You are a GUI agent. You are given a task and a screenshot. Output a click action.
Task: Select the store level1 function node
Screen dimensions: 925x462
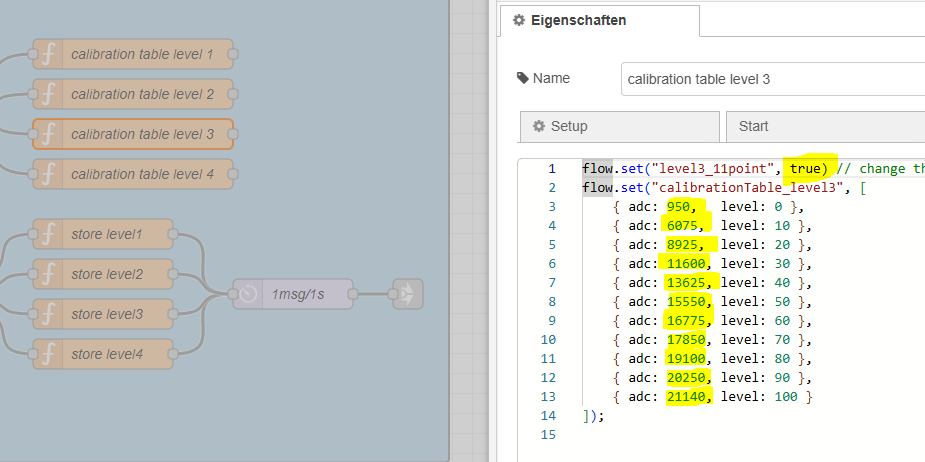coord(103,234)
